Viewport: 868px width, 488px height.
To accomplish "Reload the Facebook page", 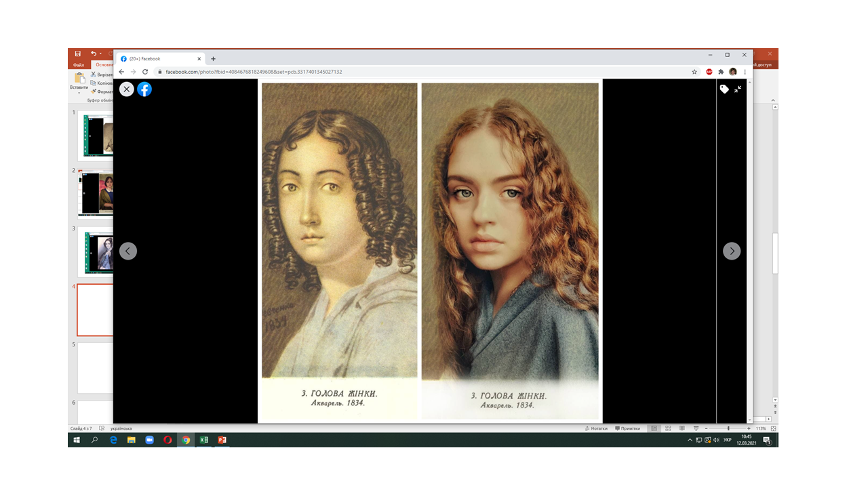I will point(145,72).
